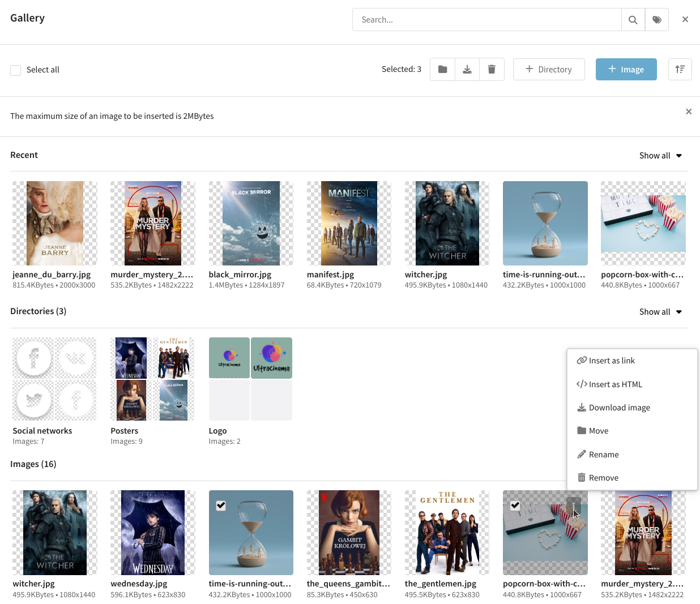Click the '68.4KBytes • 720x1079' file info
Image resolution: width=700 pixels, height=604 pixels.
344,285
